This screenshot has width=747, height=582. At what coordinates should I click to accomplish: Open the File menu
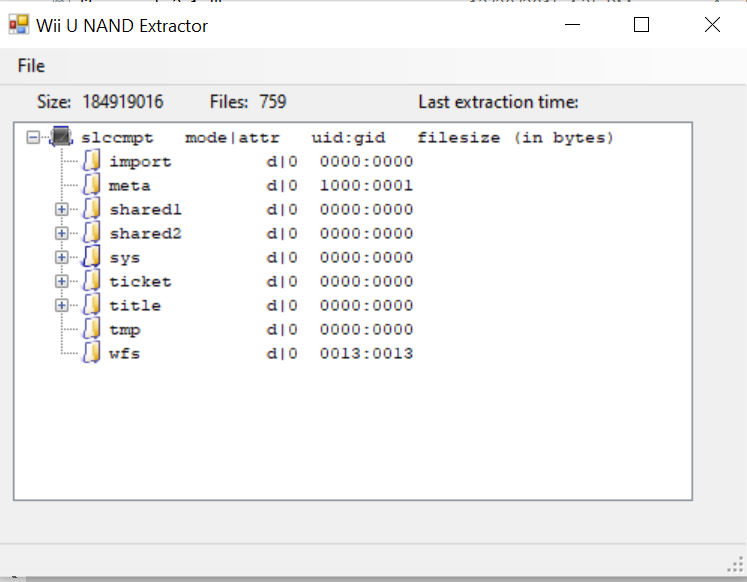pos(31,66)
